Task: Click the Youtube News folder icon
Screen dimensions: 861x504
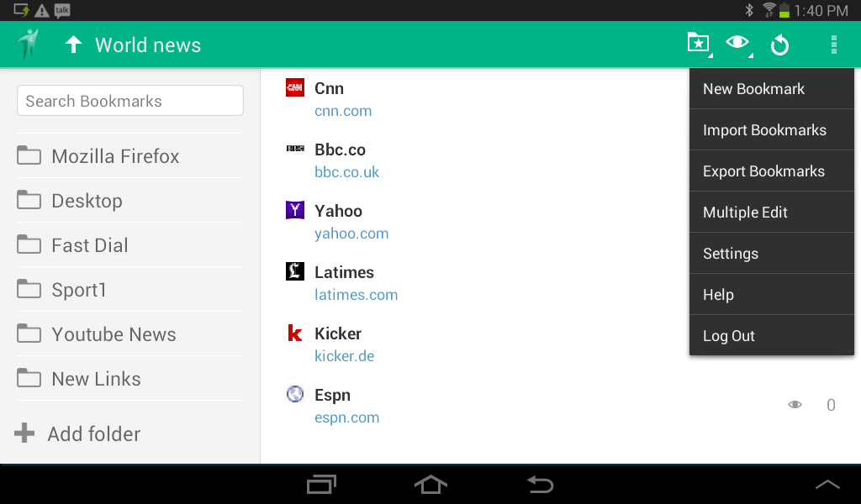Action: [29, 333]
